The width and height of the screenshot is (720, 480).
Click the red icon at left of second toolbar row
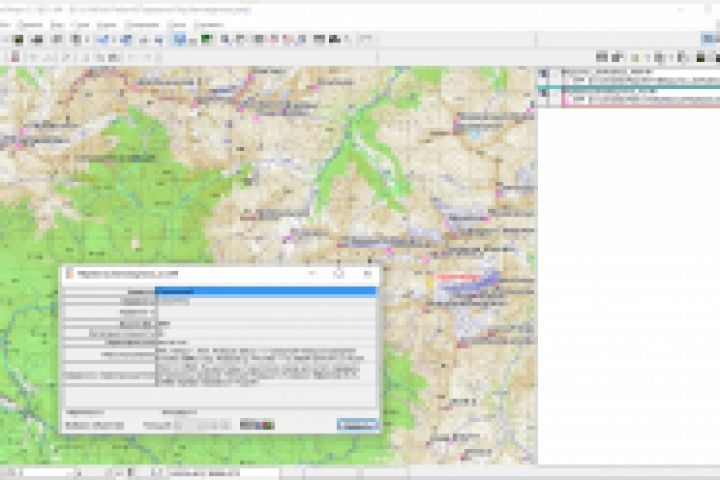16,57
